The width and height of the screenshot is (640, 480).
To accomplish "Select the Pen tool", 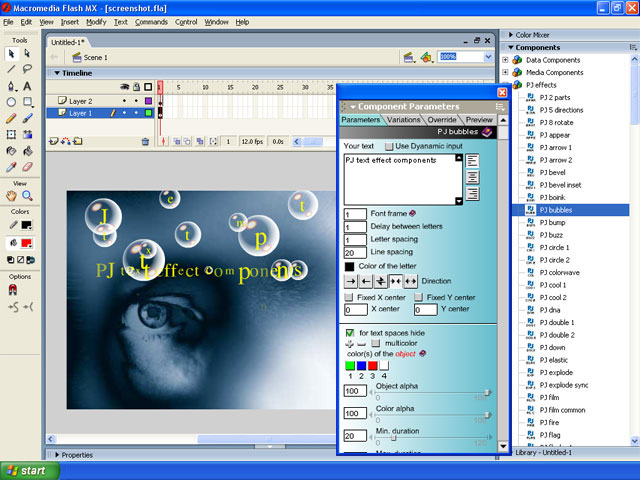I will [11, 86].
